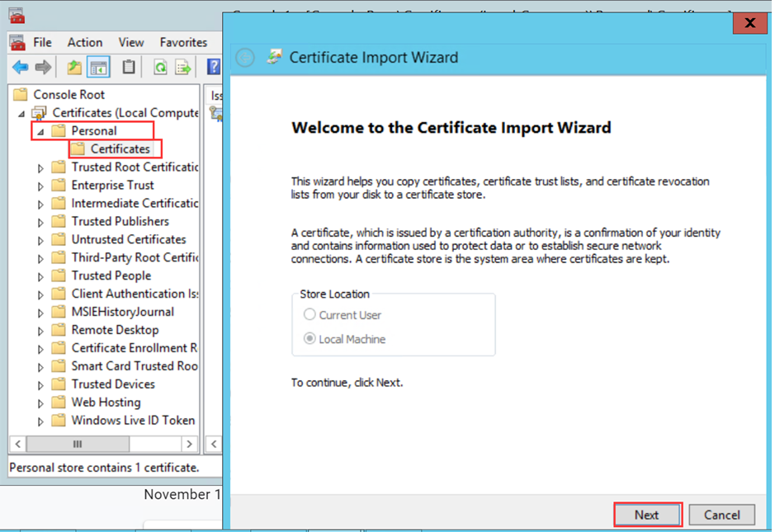Click the Web Hosting folder icon

[59, 402]
